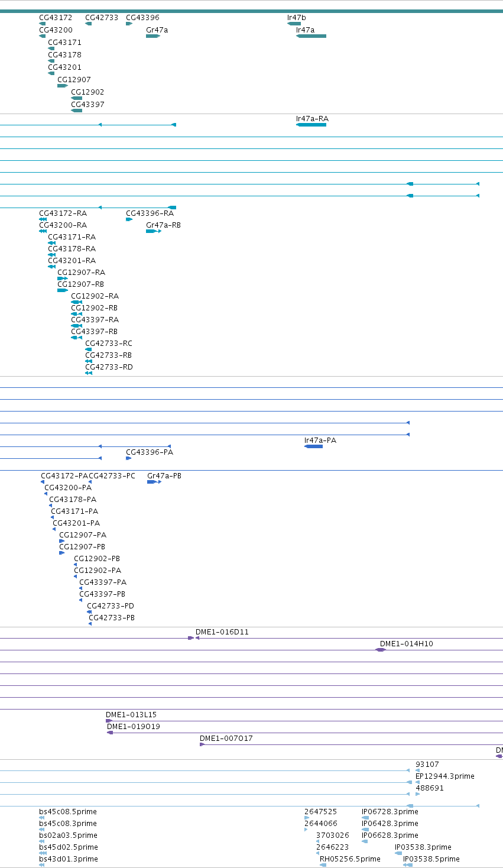Select the Gr47a gene label
The width and height of the screenshot is (503, 868).
point(157,30)
